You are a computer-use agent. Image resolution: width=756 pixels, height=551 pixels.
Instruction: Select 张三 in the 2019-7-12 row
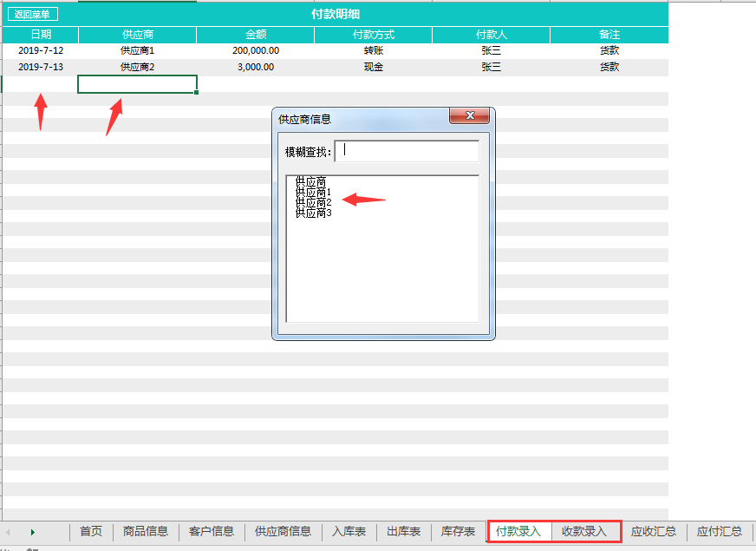tap(491, 50)
